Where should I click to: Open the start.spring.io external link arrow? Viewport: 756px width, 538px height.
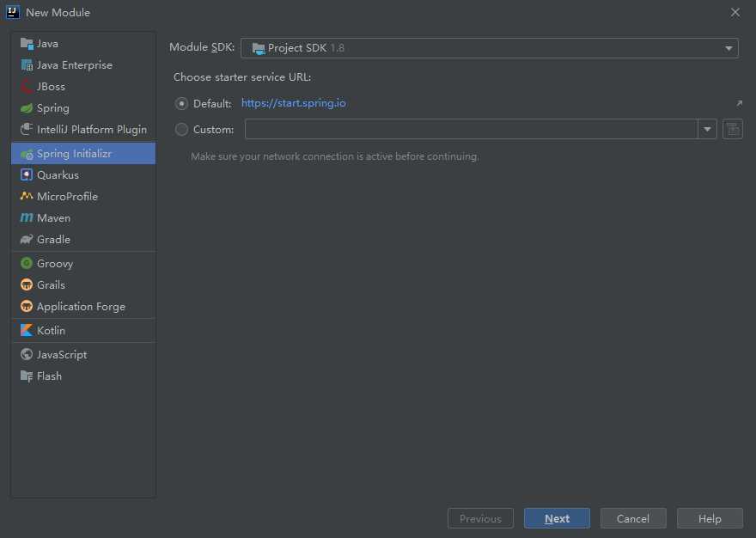click(x=739, y=103)
